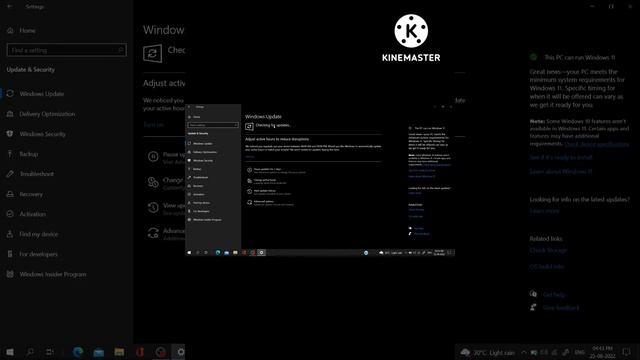This screenshot has height=360, width=640.
Task: Open Find my device settings
Action: (38, 234)
